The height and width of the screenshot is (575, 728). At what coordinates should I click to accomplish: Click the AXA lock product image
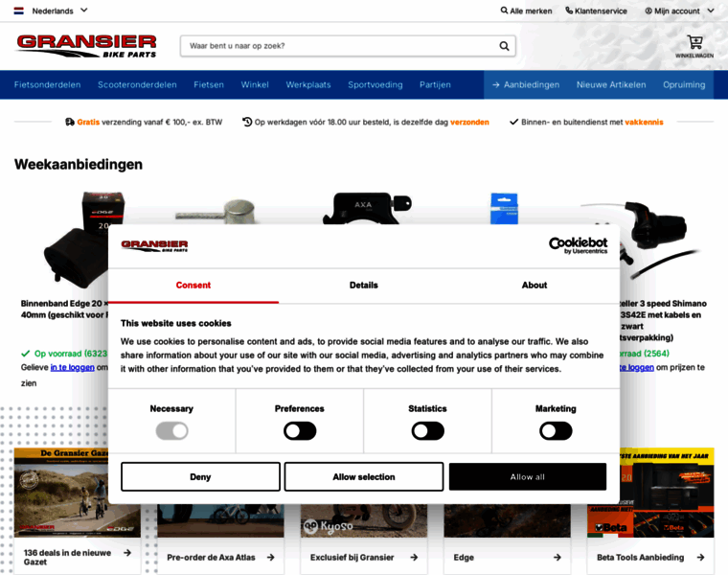pos(367,208)
